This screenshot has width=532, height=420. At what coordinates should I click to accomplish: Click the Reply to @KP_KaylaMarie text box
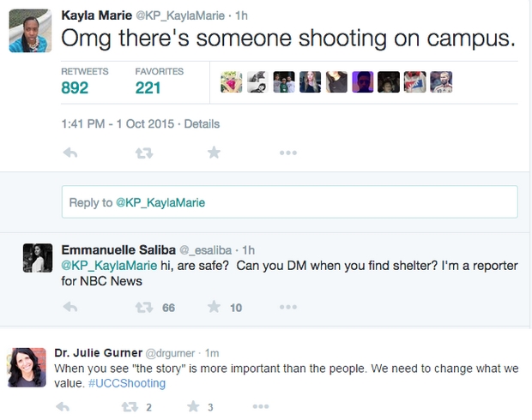point(289,202)
